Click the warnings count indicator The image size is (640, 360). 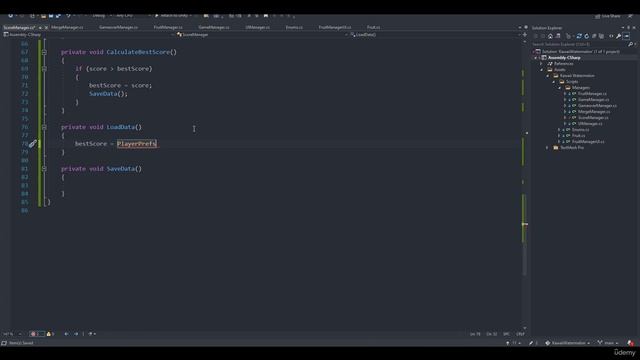coord(51,334)
